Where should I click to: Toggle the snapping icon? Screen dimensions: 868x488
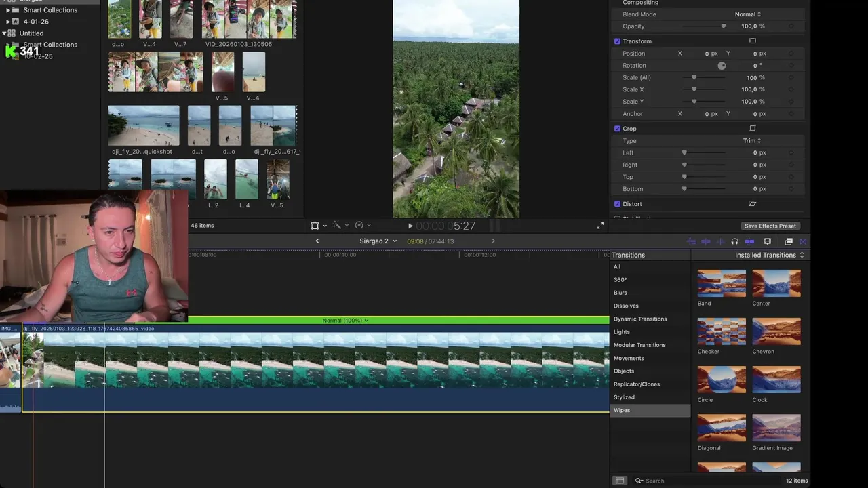pyautogui.click(x=749, y=241)
